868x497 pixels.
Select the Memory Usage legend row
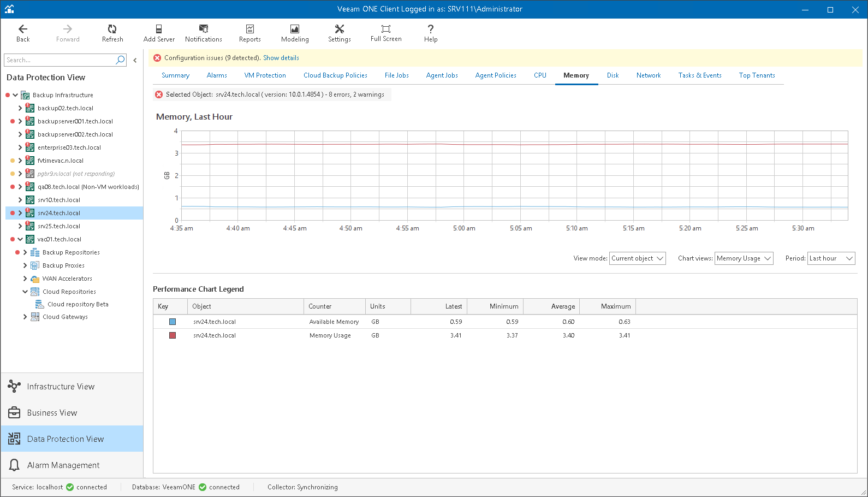tap(505, 335)
